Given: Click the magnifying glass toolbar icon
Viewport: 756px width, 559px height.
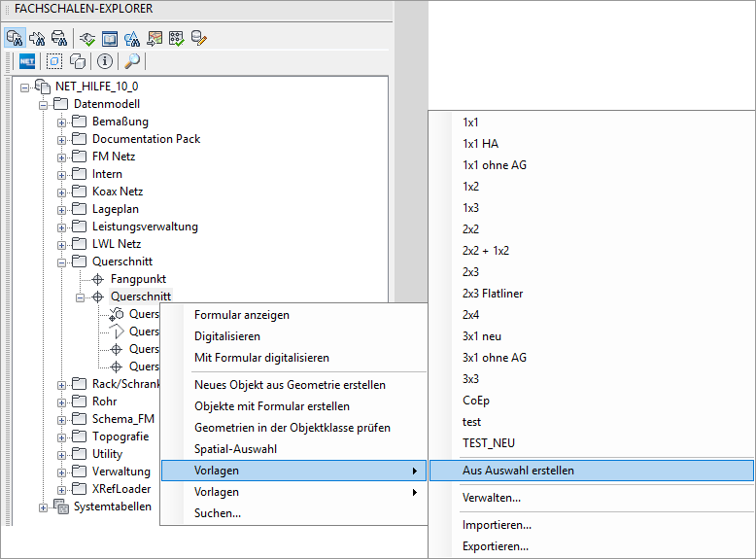Looking at the screenshot, I should click(x=132, y=61).
